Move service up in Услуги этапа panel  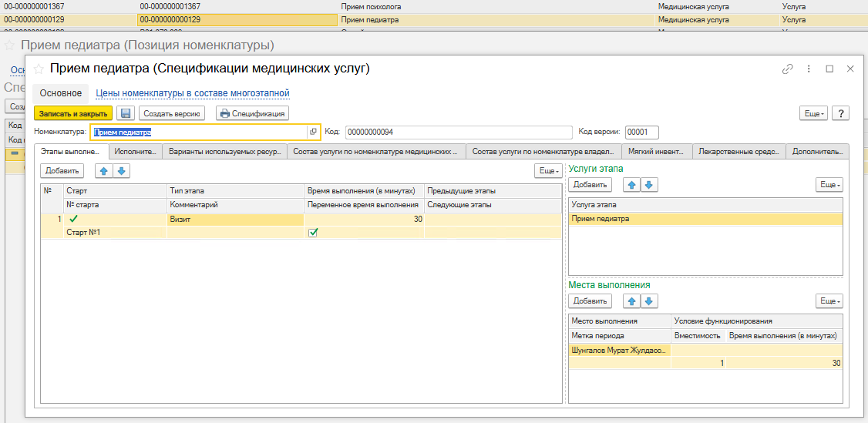tap(631, 185)
